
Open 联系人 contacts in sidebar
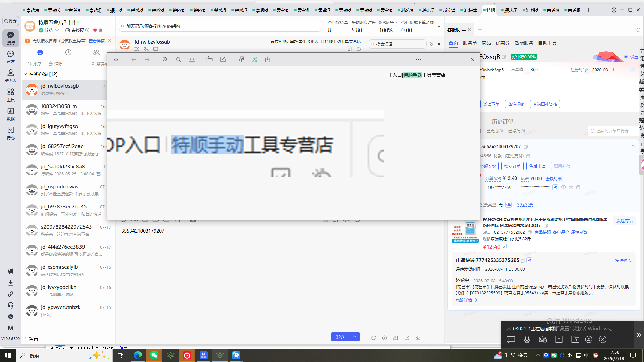(11, 76)
